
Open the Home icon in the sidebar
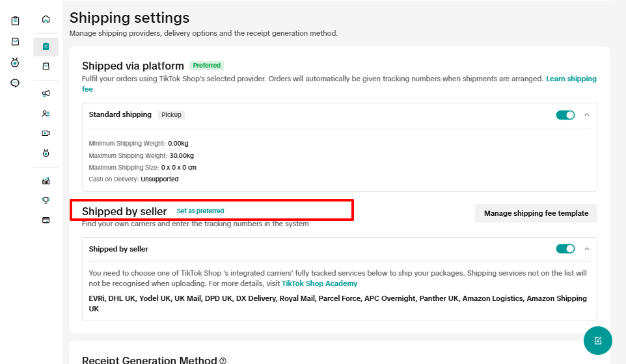[x=46, y=19]
